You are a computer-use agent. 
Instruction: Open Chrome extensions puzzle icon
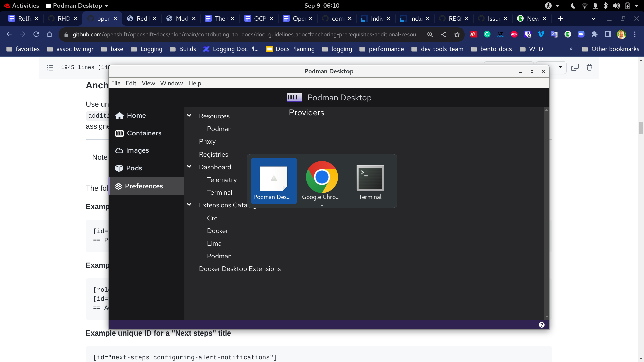tap(594, 34)
